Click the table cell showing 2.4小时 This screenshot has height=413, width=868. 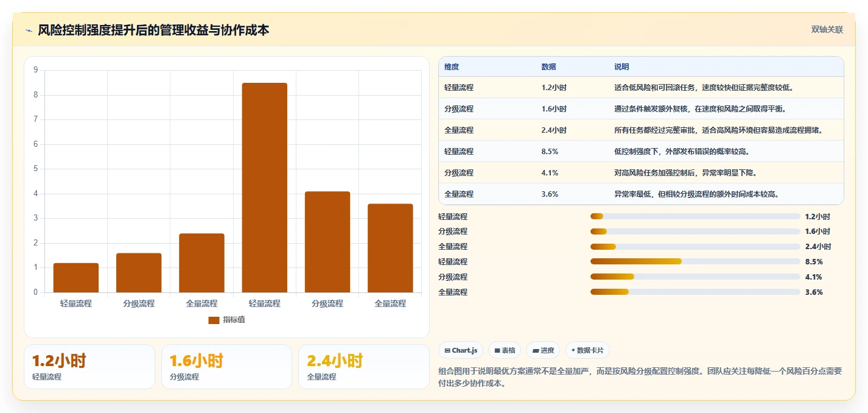coord(554,130)
